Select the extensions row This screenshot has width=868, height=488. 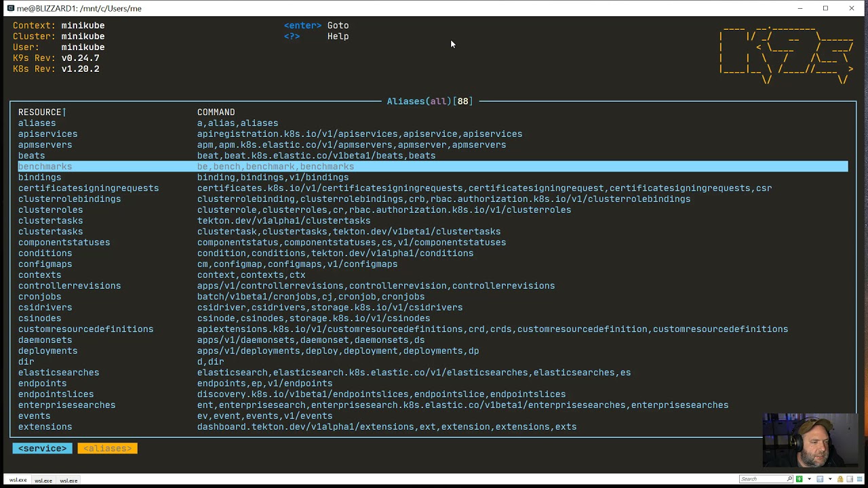pos(433,426)
